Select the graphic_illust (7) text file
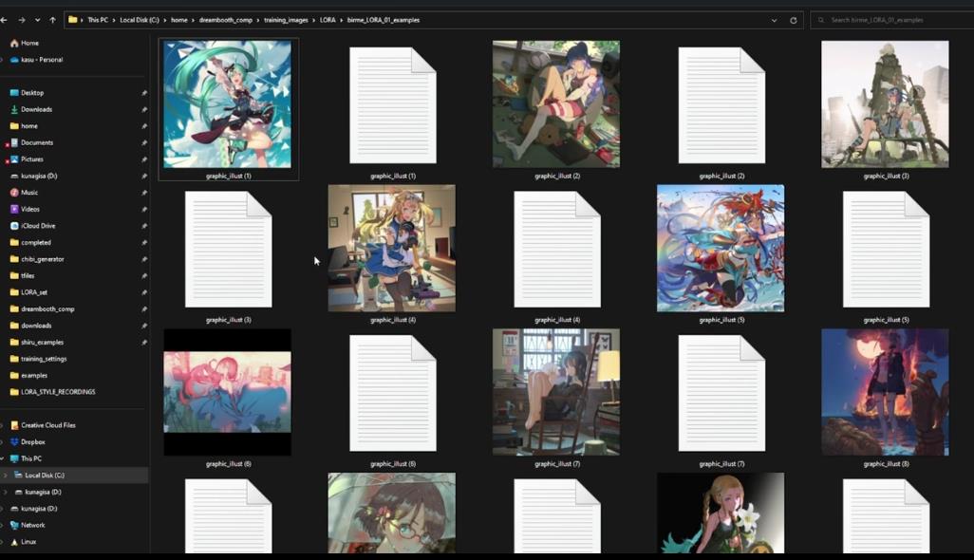The height and width of the screenshot is (560, 974). (721, 393)
